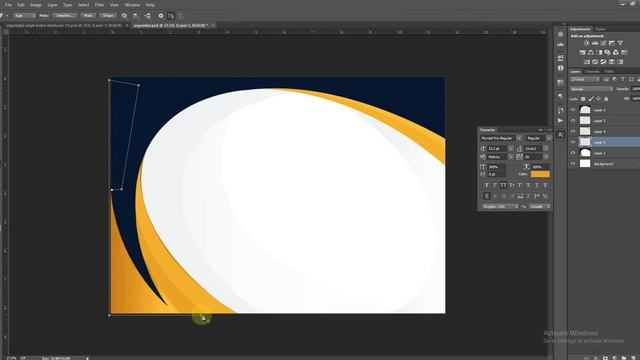The image size is (640, 360).
Task: Open the Info panel icon in side dock
Action: pyautogui.click(x=560, y=68)
